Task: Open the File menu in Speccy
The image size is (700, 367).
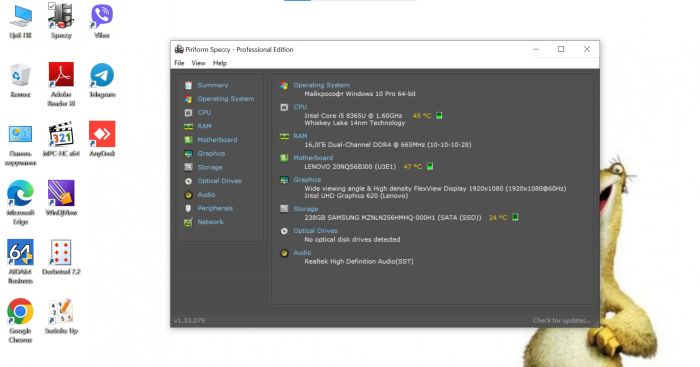Action: [x=179, y=63]
